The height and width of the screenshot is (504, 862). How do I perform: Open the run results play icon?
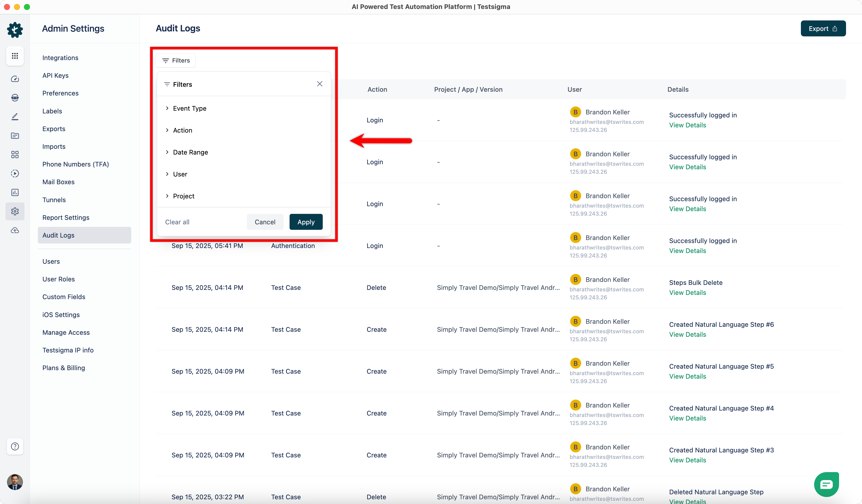click(15, 173)
